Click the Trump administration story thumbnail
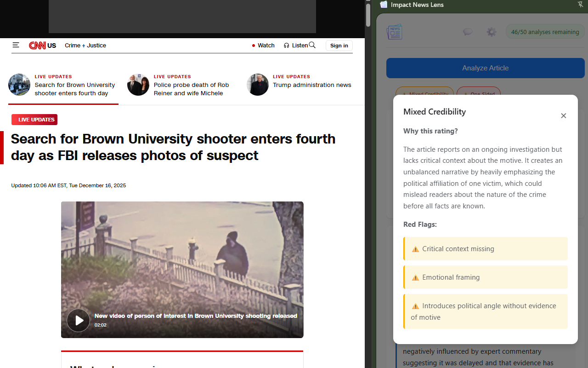 pyautogui.click(x=258, y=85)
